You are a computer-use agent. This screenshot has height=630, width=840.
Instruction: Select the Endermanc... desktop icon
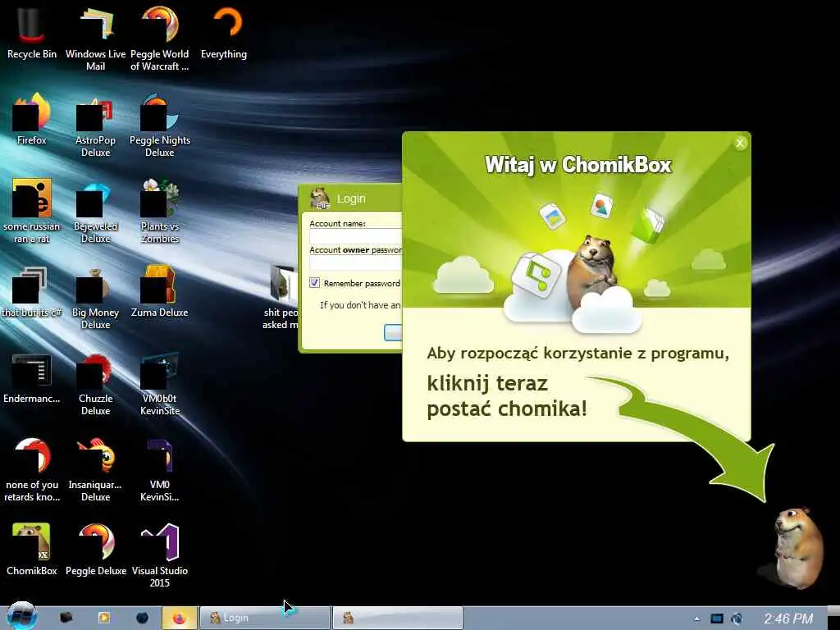(x=32, y=377)
